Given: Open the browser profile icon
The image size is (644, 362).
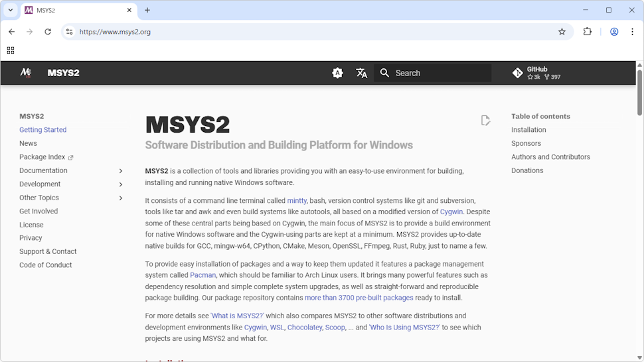Looking at the screenshot, I should [614, 32].
